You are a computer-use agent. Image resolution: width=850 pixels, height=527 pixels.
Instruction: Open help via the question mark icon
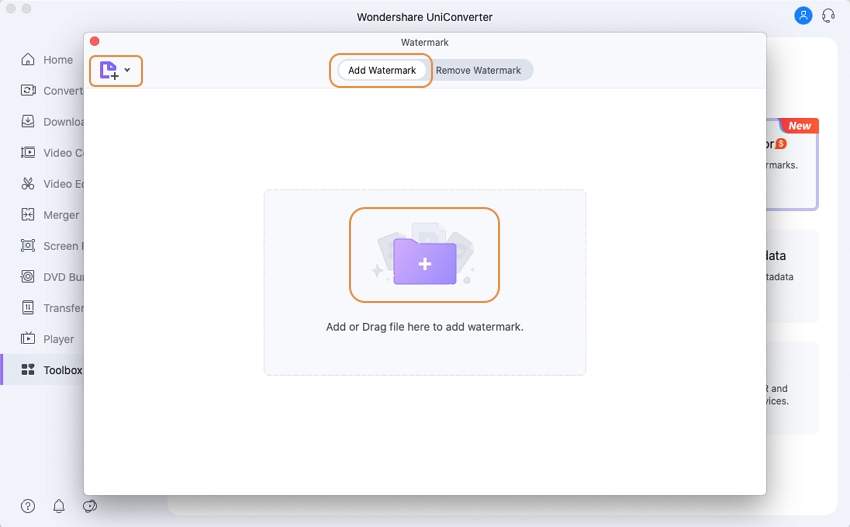click(x=28, y=506)
